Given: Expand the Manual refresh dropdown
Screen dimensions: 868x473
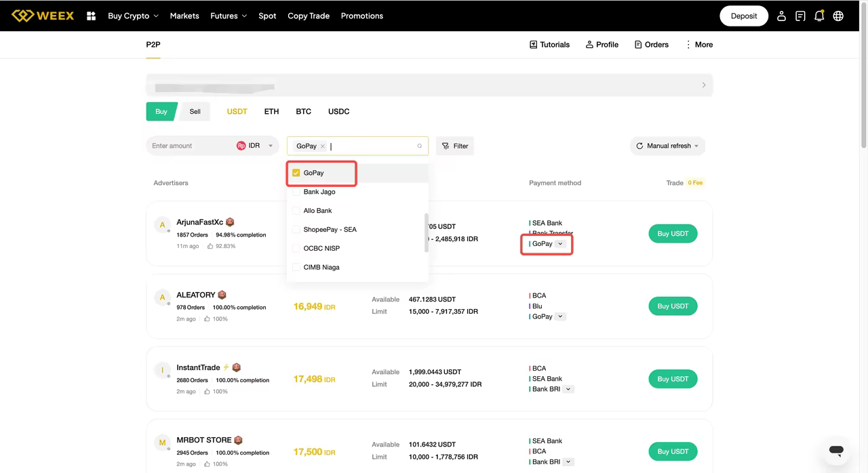Looking at the screenshot, I should click(x=667, y=146).
